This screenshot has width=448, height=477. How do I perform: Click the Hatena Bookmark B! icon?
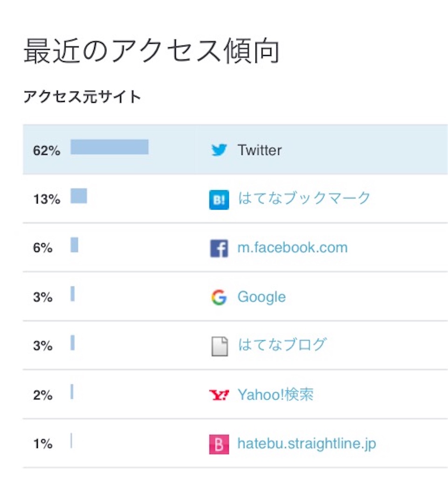tap(219, 199)
